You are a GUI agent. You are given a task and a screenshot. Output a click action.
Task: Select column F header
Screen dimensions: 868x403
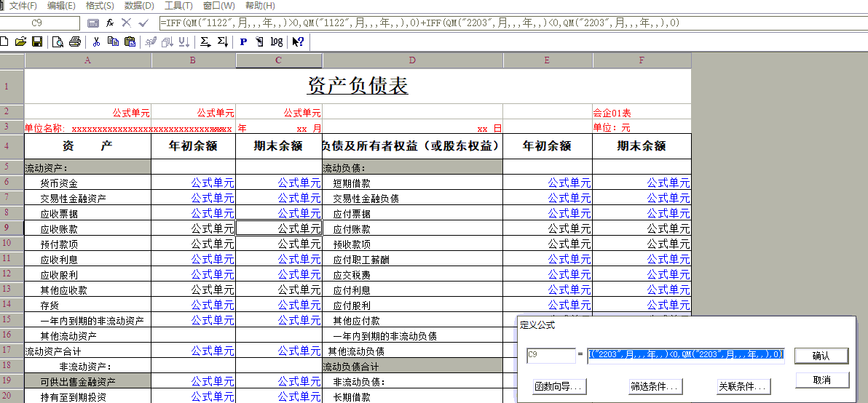642,61
